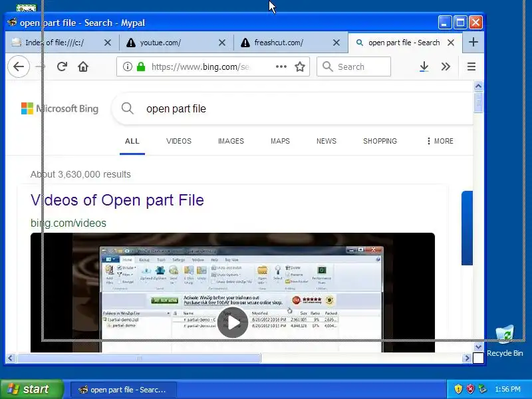Expand the MORE results menu
The image size is (532, 399).
(440, 141)
